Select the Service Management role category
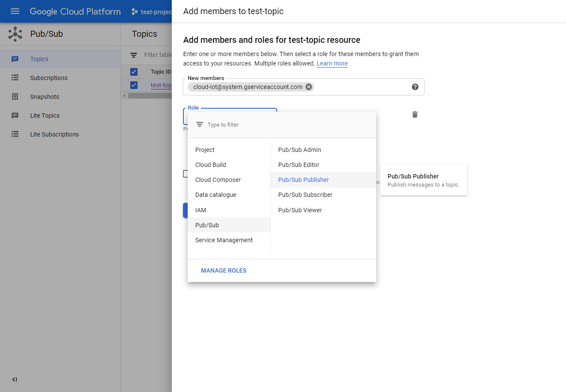This screenshot has width=566, height=392. (229, 240)
